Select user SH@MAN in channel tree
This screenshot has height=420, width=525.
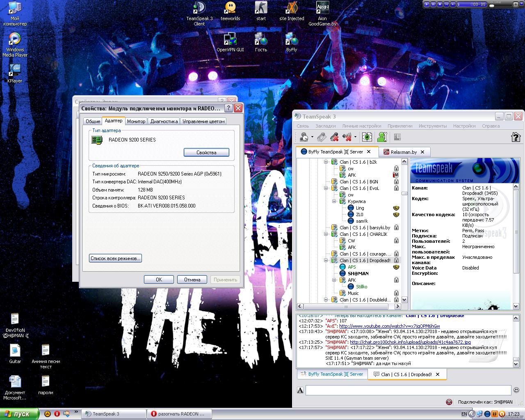[358, 274]
